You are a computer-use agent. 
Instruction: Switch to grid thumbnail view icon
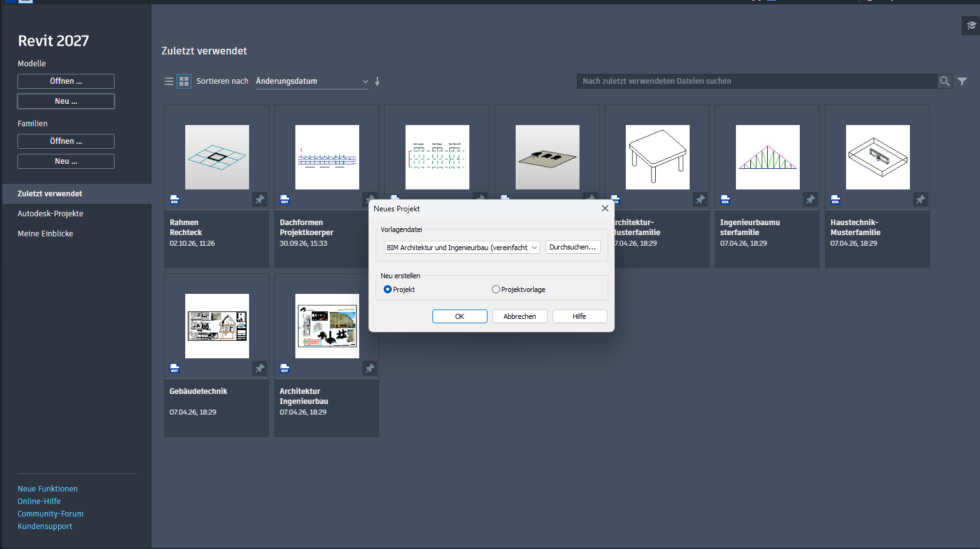pyautogui.click(x=184, y=81)
